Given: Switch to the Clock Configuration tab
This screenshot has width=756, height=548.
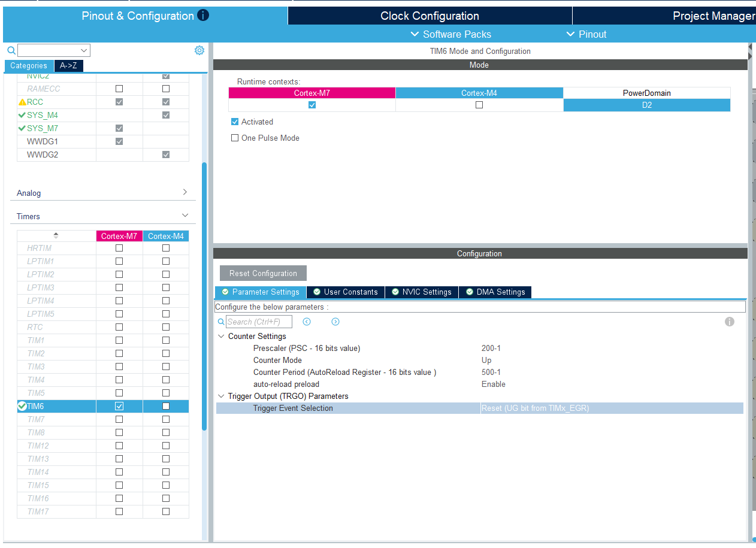Looking at the screenshot, I should coord(430,16).
